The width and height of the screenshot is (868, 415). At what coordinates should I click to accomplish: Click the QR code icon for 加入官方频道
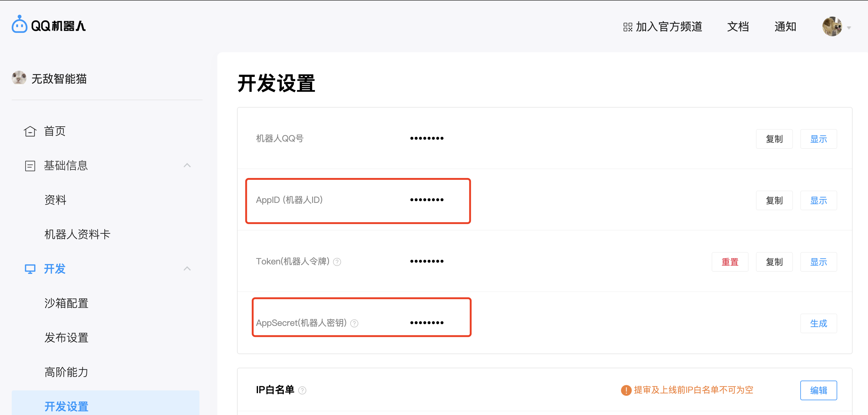[x=627, y=27]
